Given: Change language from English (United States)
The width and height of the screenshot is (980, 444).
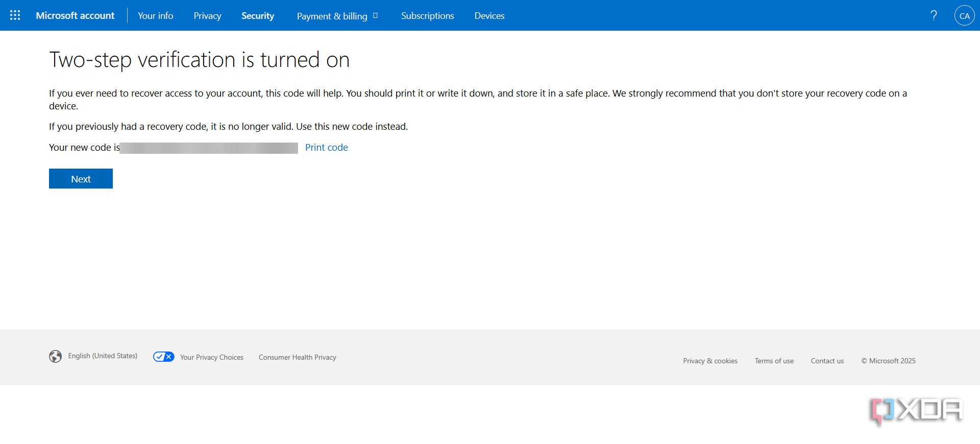Looking at the screenshot, I should click(103, 356).
